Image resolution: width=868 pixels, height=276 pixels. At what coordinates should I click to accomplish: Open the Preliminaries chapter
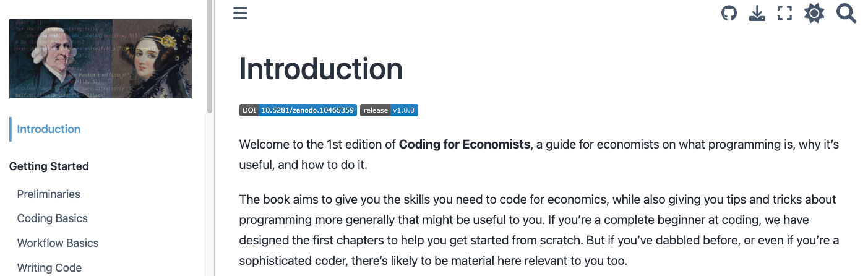[x=49, y=194]
